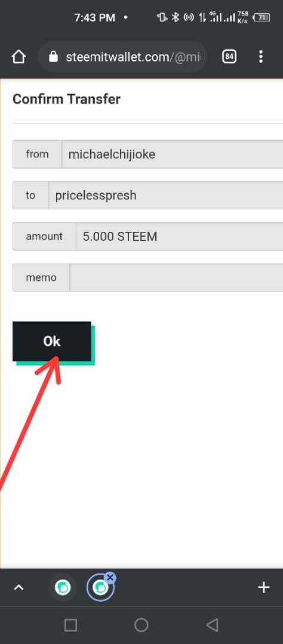The height and width of the screenshot is (644, 283).
Task: Confirm transfer with Ok button
Action: coord(52,341)
